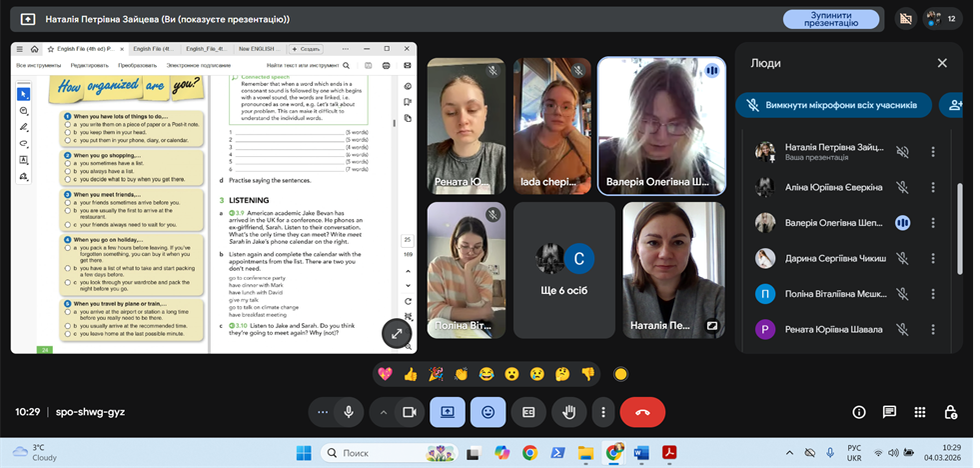Click the red leave call button

click(642, 411)
